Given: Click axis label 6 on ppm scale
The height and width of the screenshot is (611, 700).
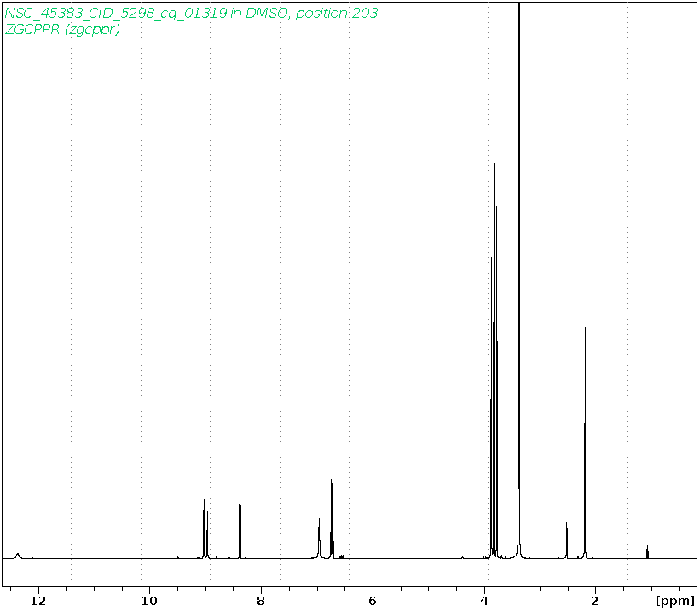Looking at the screenshot, I should click(373, 601).
